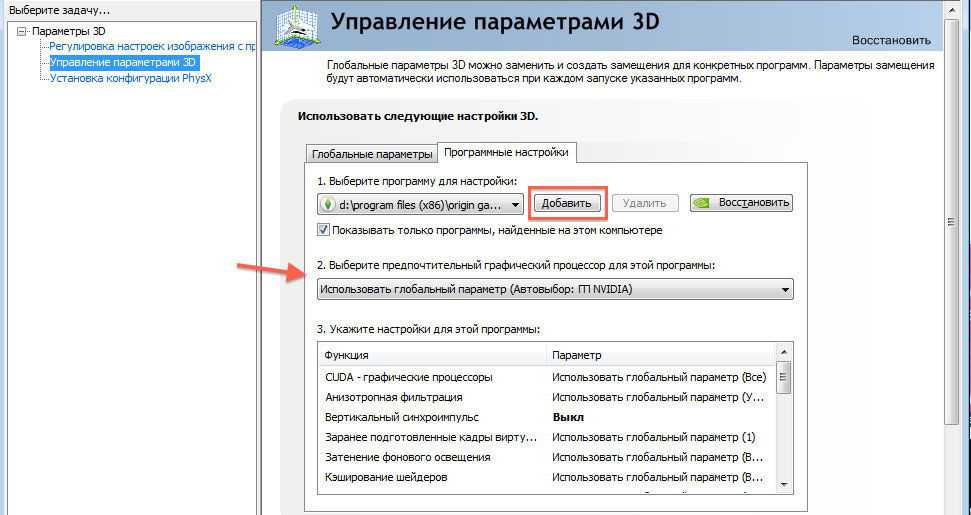Viewport: 971px width, 515px height.
Task: Expand the preferred graphics processor dropdown
Action: (x=786, y=290)
